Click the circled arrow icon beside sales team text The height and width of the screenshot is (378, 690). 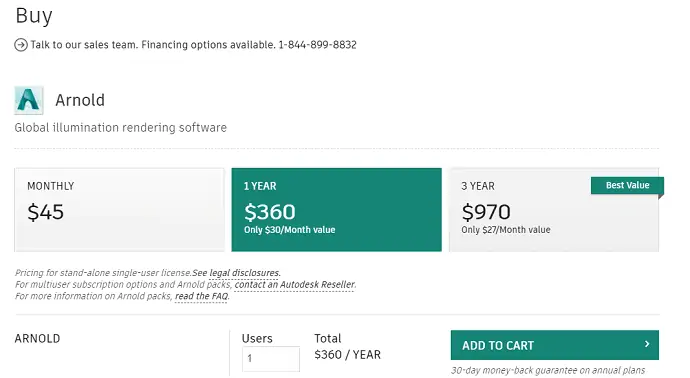pyautogui.click(x=21, y=45)
